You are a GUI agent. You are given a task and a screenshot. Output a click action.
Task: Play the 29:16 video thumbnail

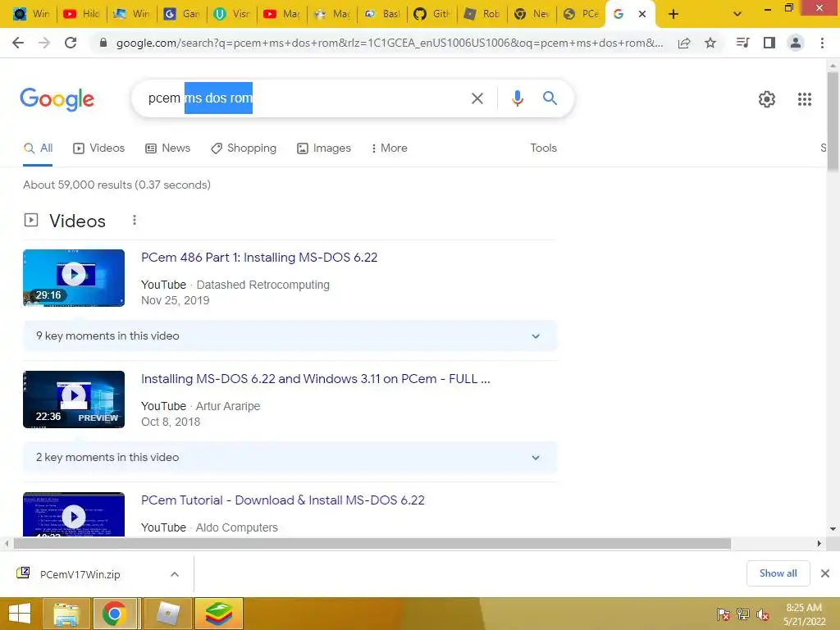click(74, 277)
